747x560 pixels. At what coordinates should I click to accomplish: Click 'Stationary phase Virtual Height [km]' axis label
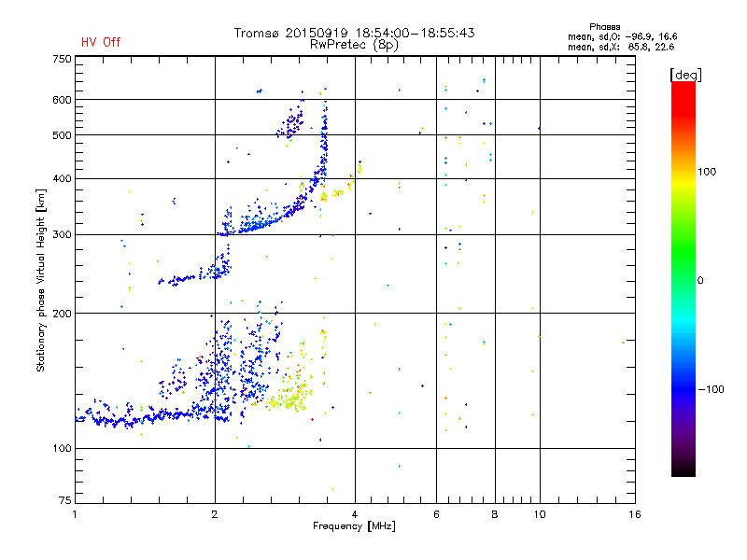[x=41, y=280]
